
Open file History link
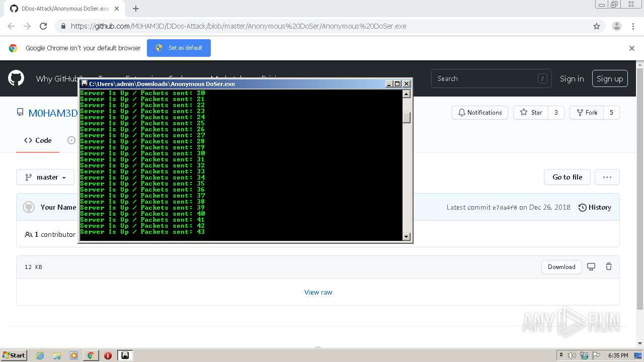595,207
